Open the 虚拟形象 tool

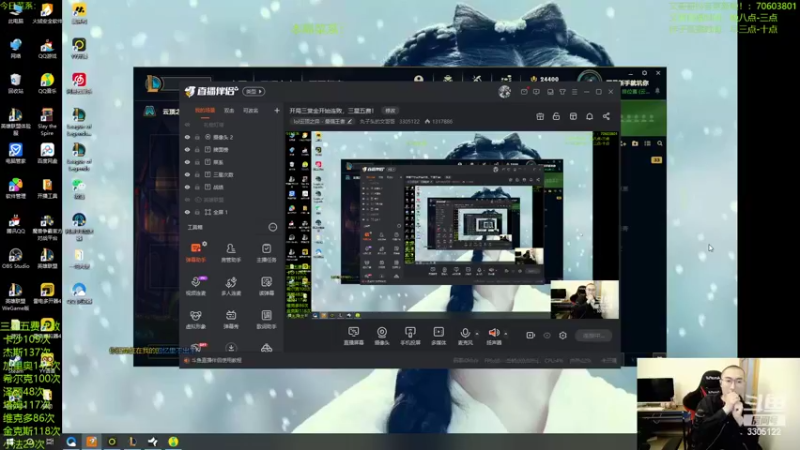[x=196, y=319]
